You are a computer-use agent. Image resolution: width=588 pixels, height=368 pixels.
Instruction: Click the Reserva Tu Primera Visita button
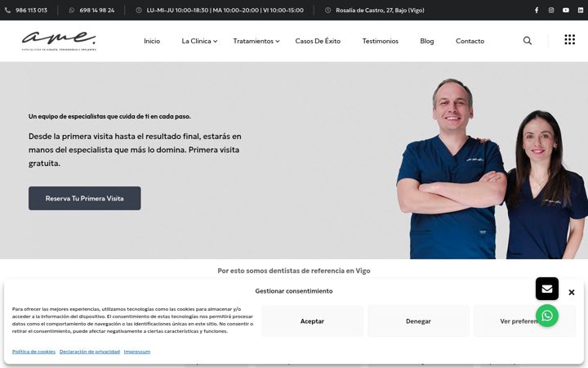tap(85, 198)
